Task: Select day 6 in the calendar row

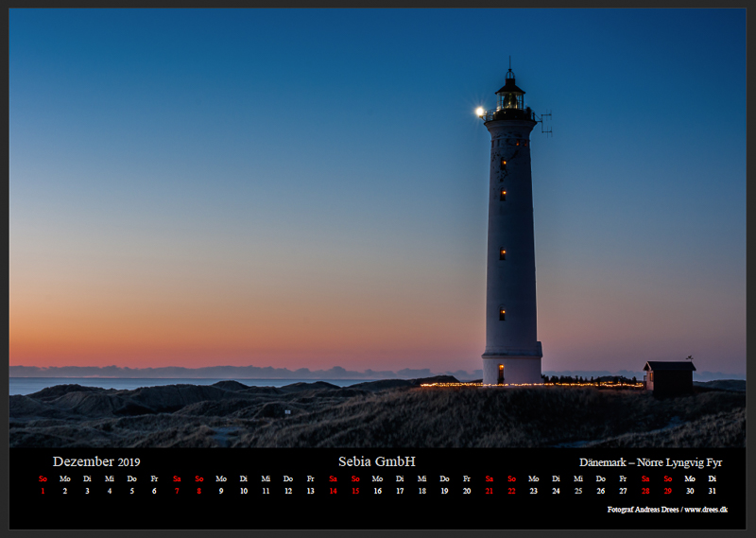Action: pos(154,491)
